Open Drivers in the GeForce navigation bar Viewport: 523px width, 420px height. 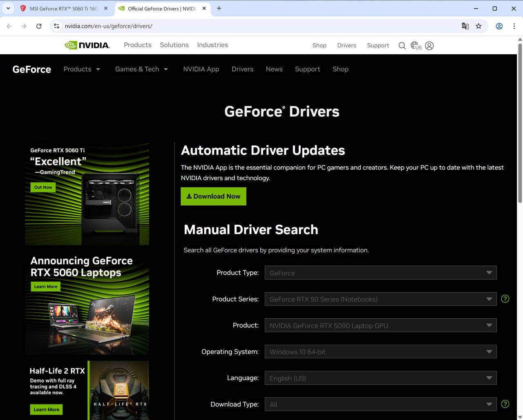(242, 69)
